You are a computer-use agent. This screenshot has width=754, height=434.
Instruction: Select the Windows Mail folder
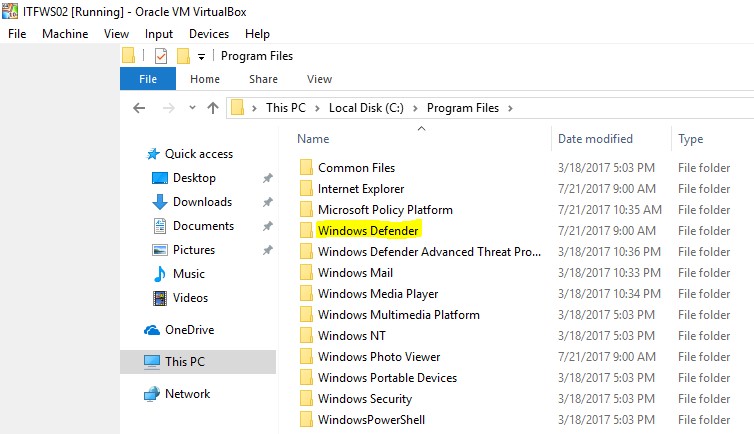point(355,273)
